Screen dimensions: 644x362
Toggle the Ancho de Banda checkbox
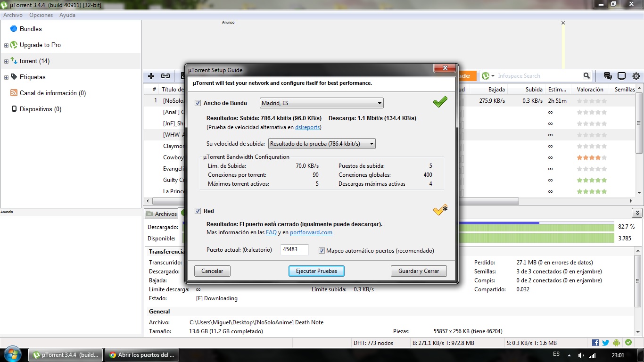click(x=198, y=103)
